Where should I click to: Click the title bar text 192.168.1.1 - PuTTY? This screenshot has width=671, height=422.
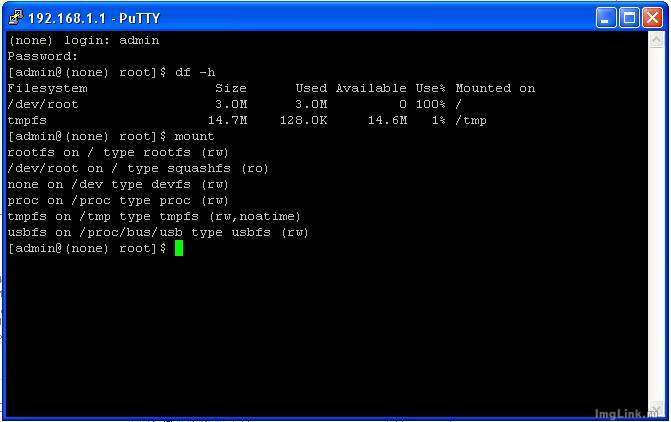tap(93, 18)
